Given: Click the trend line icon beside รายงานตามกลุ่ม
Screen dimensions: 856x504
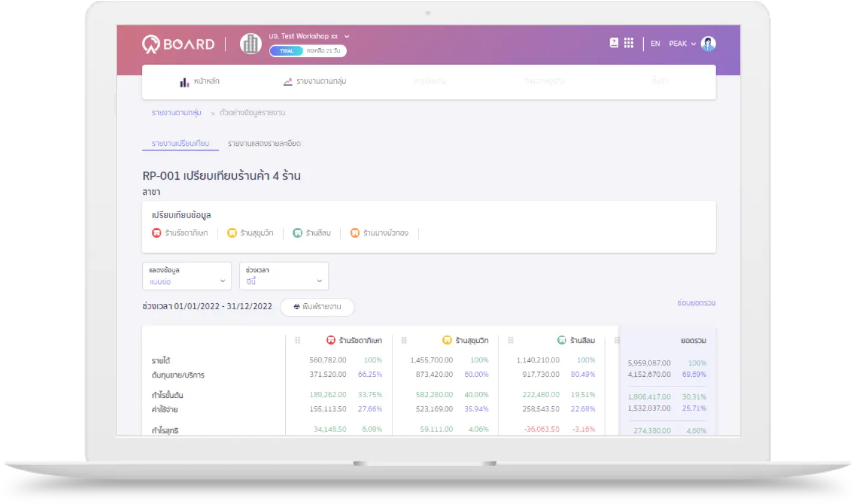Looking at the screenshot, I should click(288, 81).
